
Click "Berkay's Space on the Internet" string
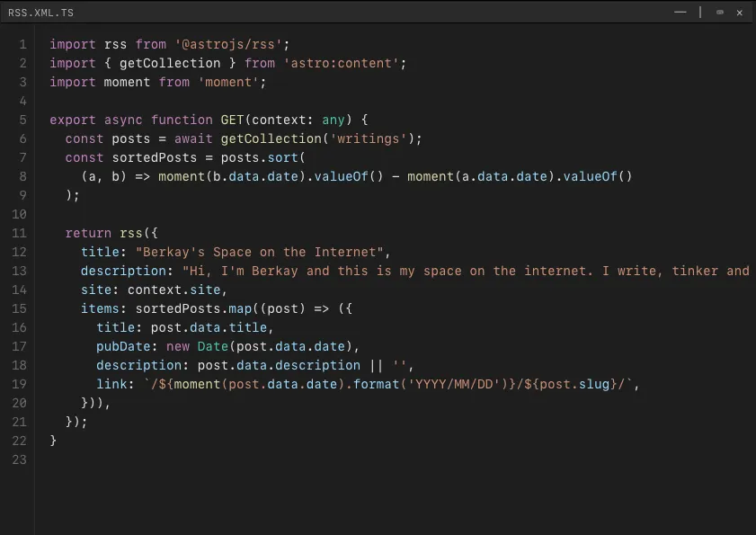(260, 252)
